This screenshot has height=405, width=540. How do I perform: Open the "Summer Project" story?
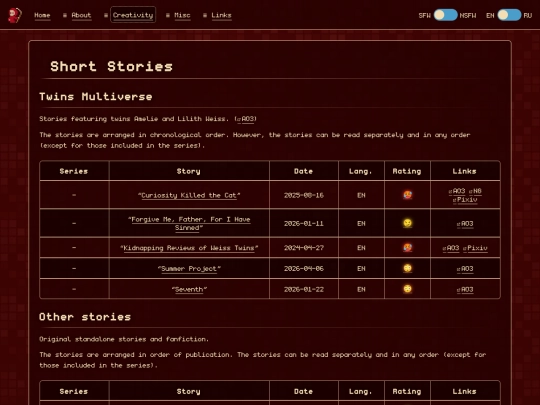pyautogui.click(x=189, y=269)
